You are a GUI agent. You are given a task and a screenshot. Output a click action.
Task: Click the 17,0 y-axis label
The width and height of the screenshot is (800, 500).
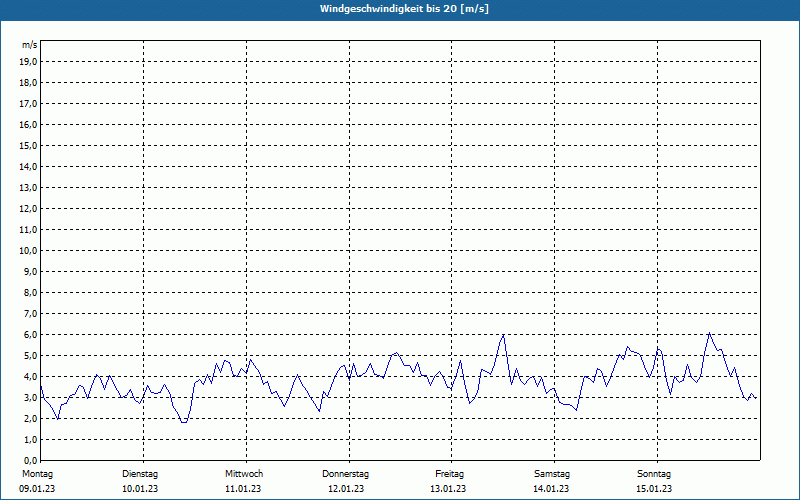coord(28,104)
